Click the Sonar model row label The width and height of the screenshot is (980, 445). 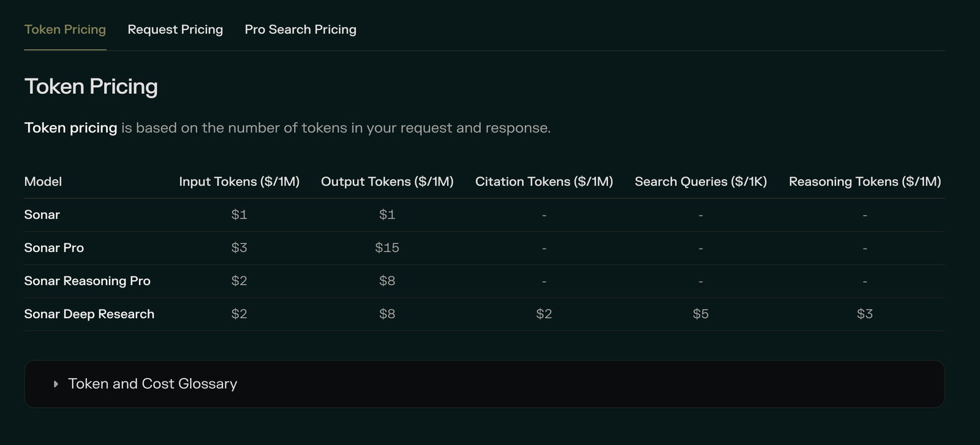click(x=42, y=215)
